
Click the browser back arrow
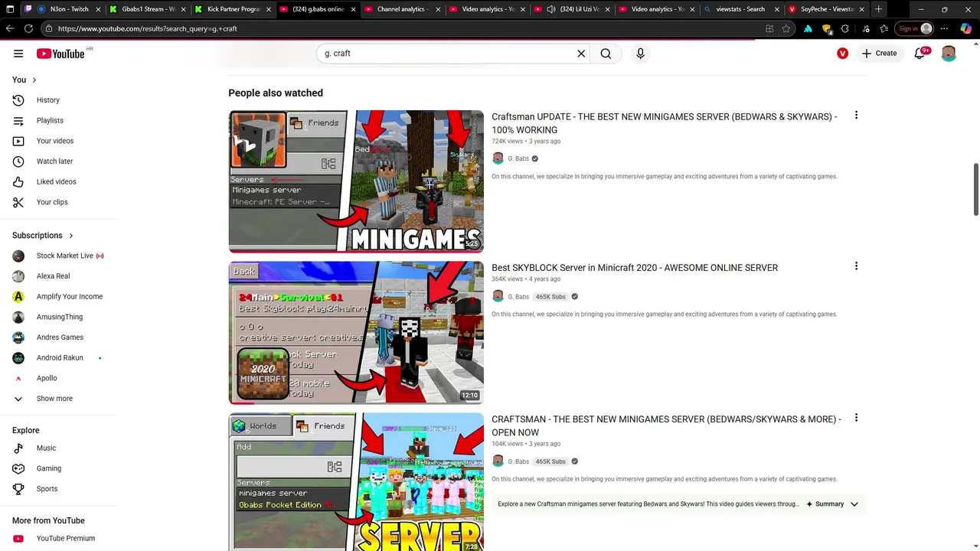pos(10,28)
